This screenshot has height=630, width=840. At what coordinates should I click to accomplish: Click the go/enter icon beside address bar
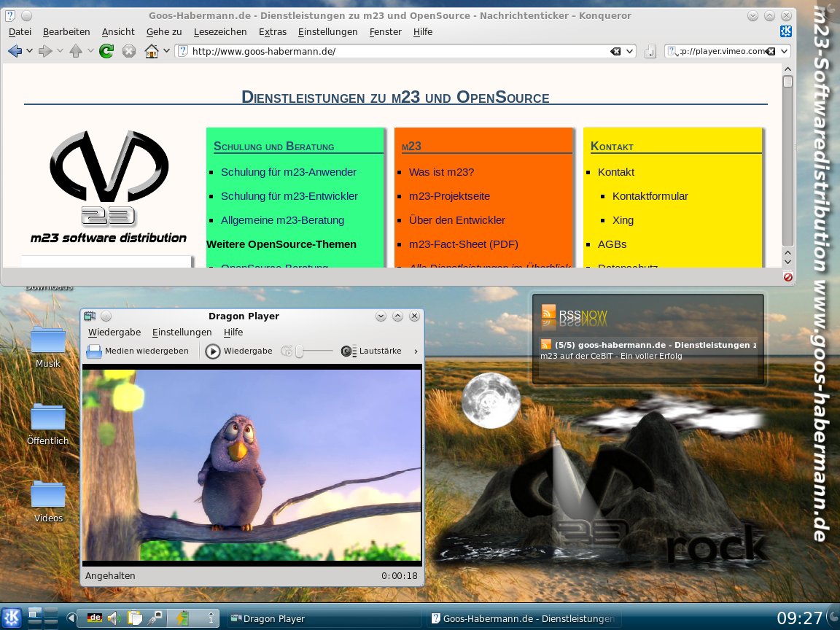click(650, 52)
